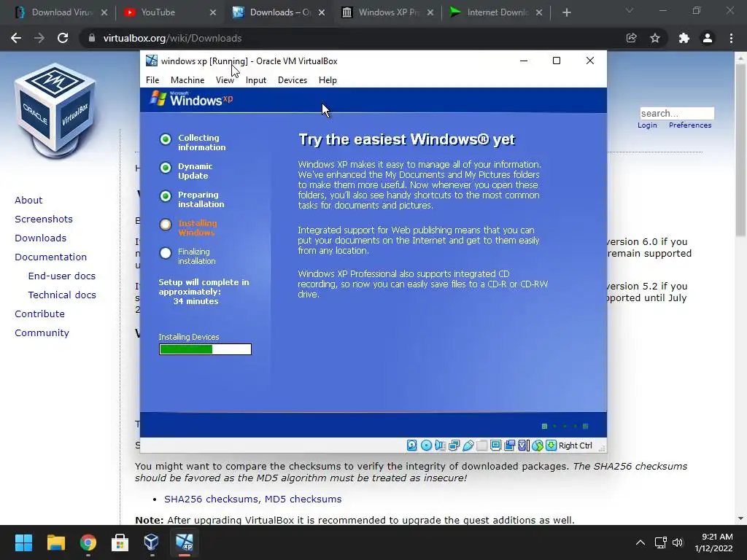The width and height of the screenshot is (747, 560).
Task: Click the network adapters status icon
Action: pyautogui.click(x=454, y=446)
